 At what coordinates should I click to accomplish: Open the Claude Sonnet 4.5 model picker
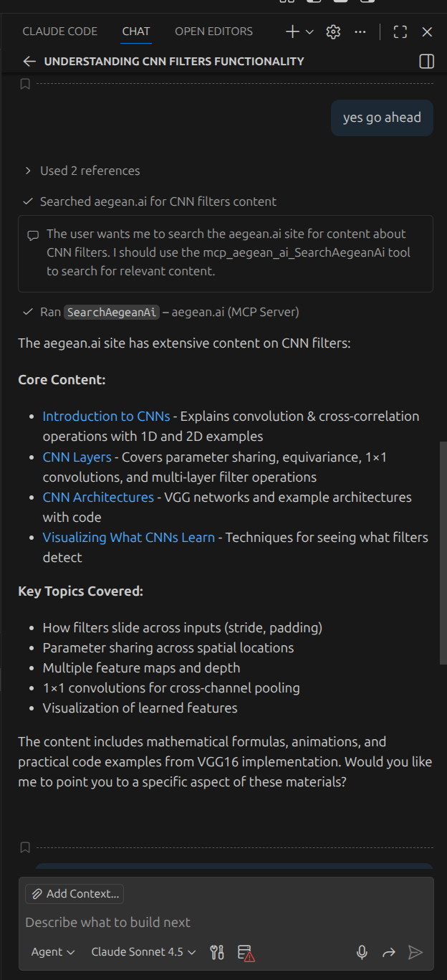pyautogui.click(x=143, y=952)
